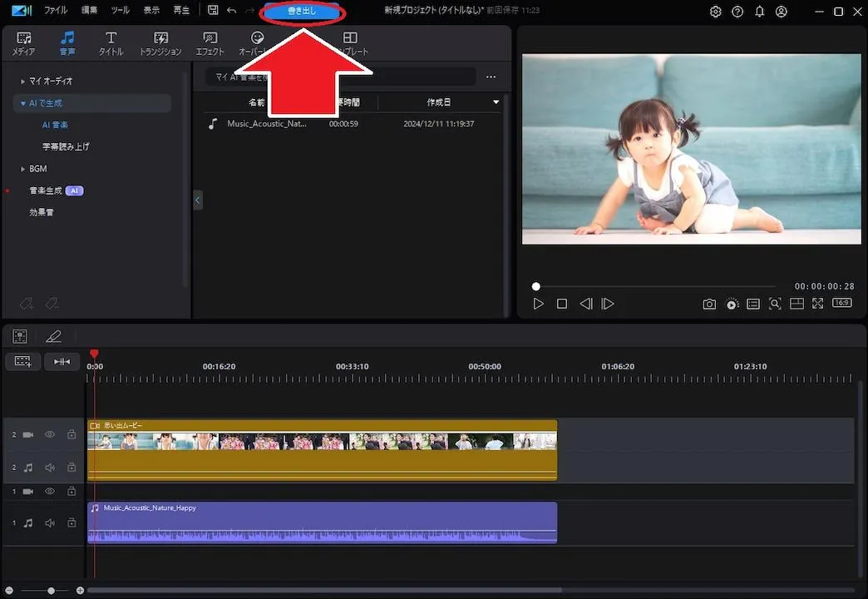This screenshot has height=599, width=868.
Task: Click the add track icon in the timeline
Action: click(22, 361)
